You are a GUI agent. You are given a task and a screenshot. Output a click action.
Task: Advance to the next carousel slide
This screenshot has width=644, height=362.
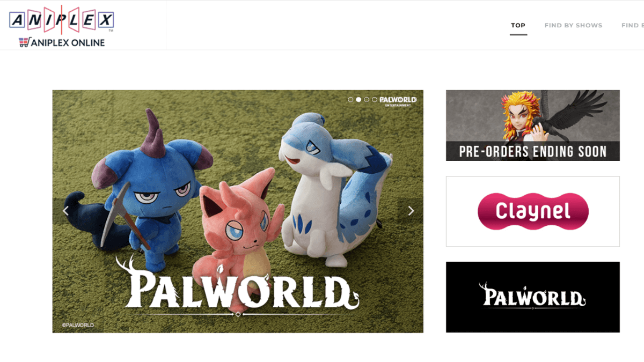click(x=411, y=211)
